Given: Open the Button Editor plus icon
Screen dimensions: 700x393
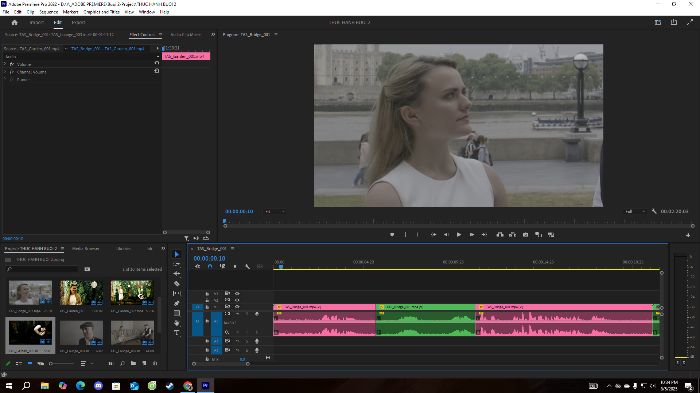Looking at the screenshot, I should (x=688, y=235).
